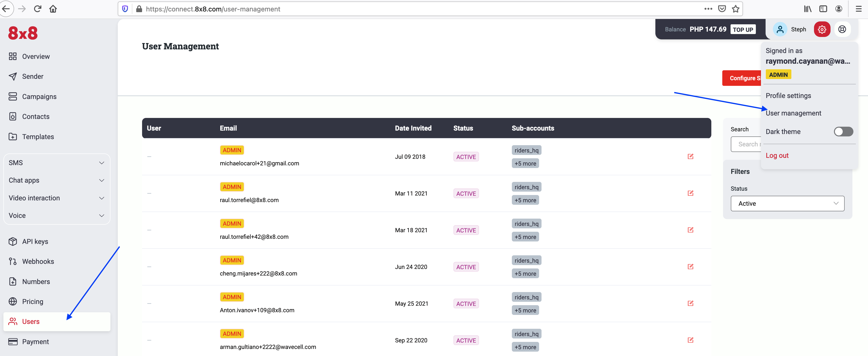
Task: Toggle Firefox sidebar view icon
Action: point(823,9)
